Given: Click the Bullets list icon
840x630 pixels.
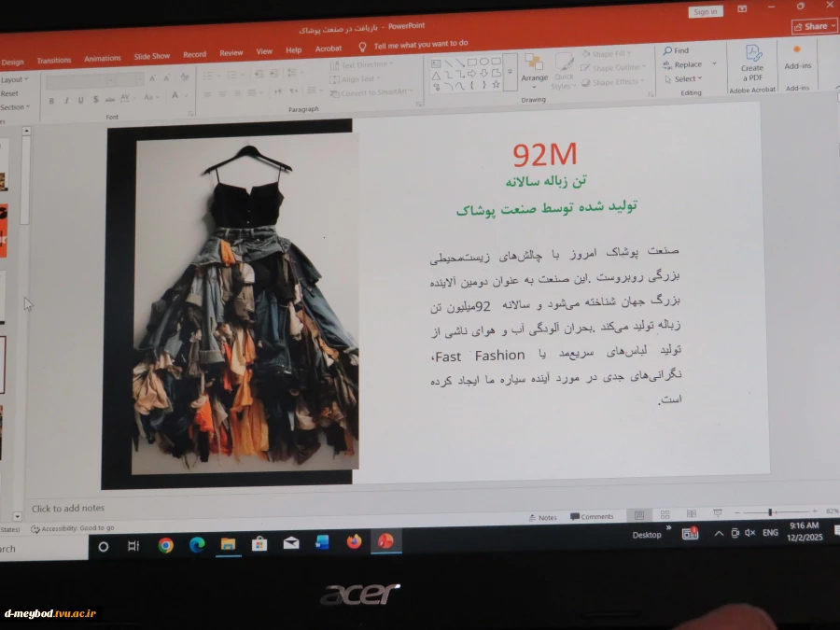Looking at the screenshot, I should pyautogui.click(x=210, y=77).
